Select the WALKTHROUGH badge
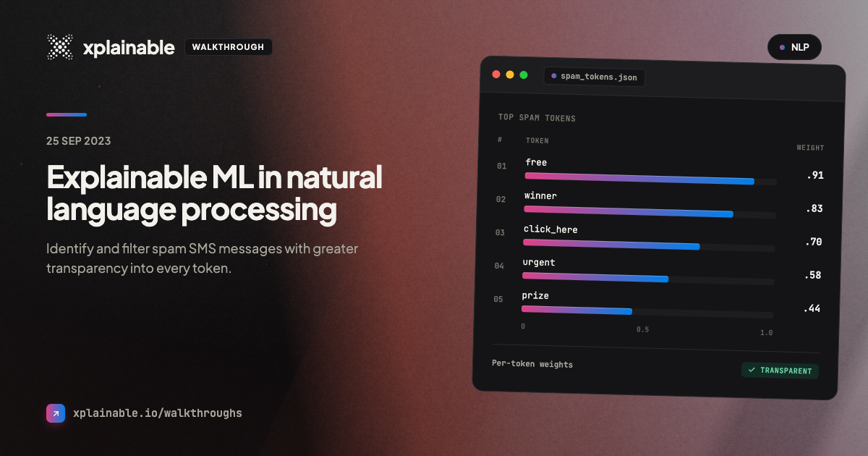Viewport: 868px width, 456px height. tap(229, 48)
